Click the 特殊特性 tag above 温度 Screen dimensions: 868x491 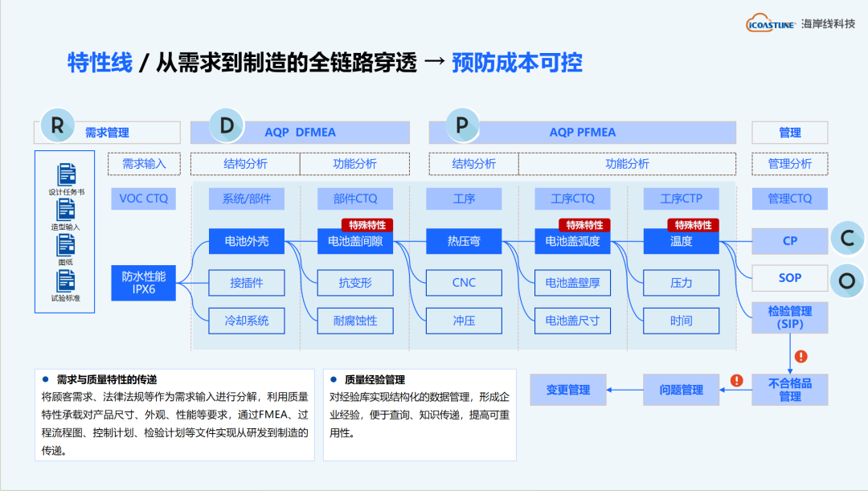click(x=693, y=225)
